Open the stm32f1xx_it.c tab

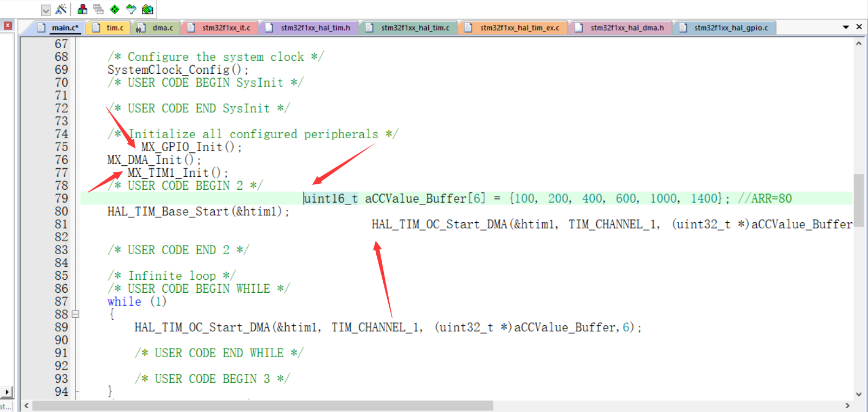pos(220,28)
